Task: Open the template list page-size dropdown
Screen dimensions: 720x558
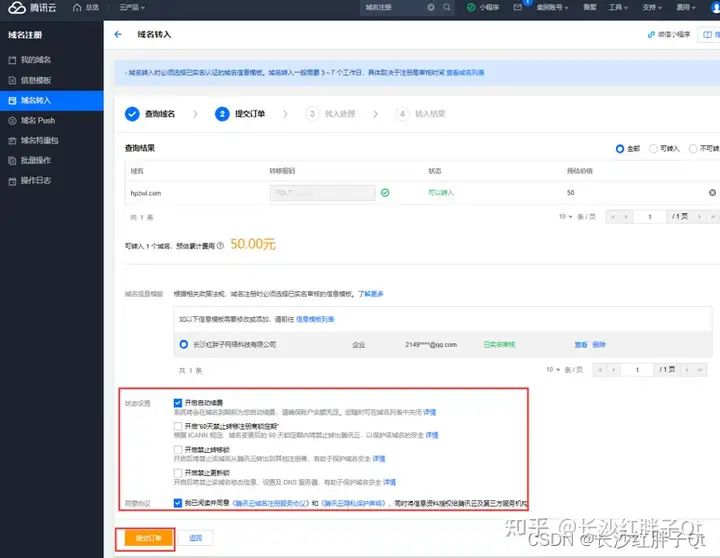Action: (553, 370)
